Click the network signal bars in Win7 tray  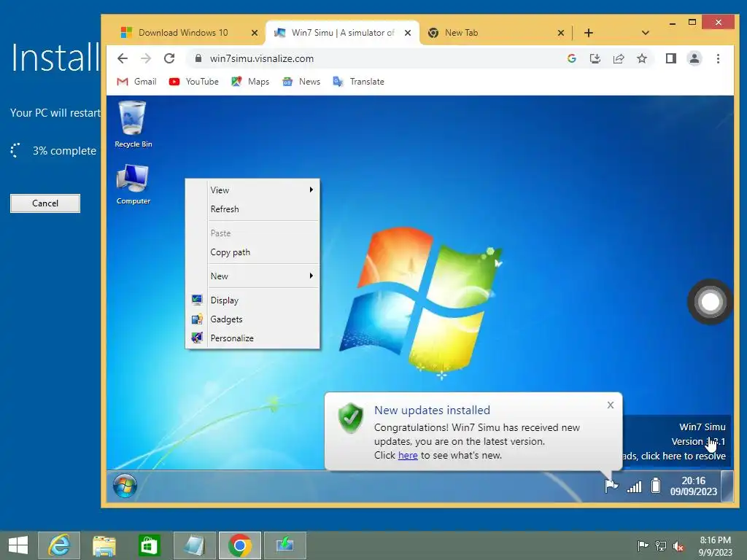(x=634, y=486)
